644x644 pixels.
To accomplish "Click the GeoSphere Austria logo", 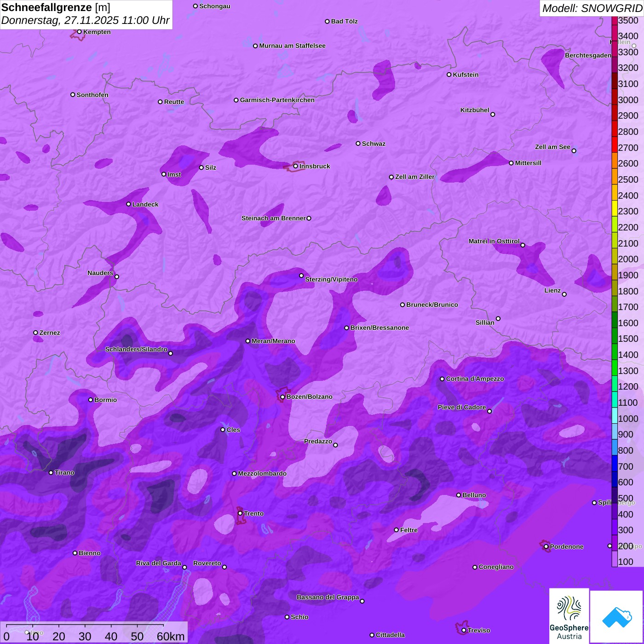I will point(569,616).
